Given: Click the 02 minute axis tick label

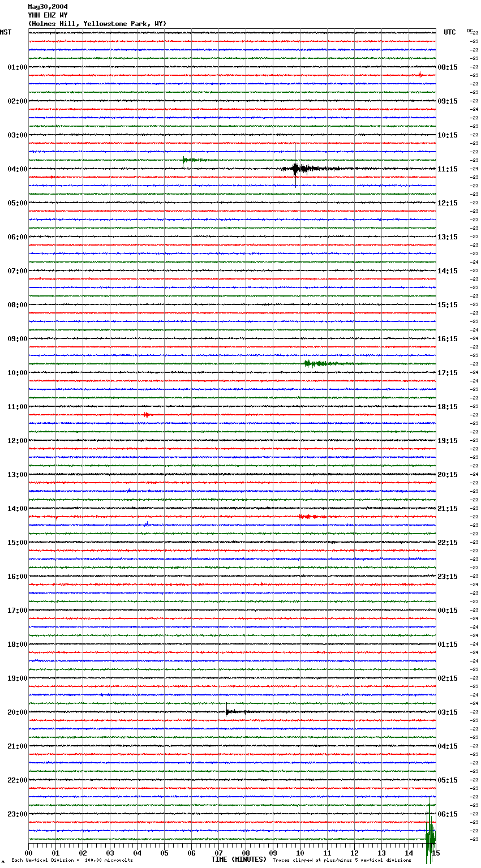Looking at the screenshot, I should pos(83,853).
